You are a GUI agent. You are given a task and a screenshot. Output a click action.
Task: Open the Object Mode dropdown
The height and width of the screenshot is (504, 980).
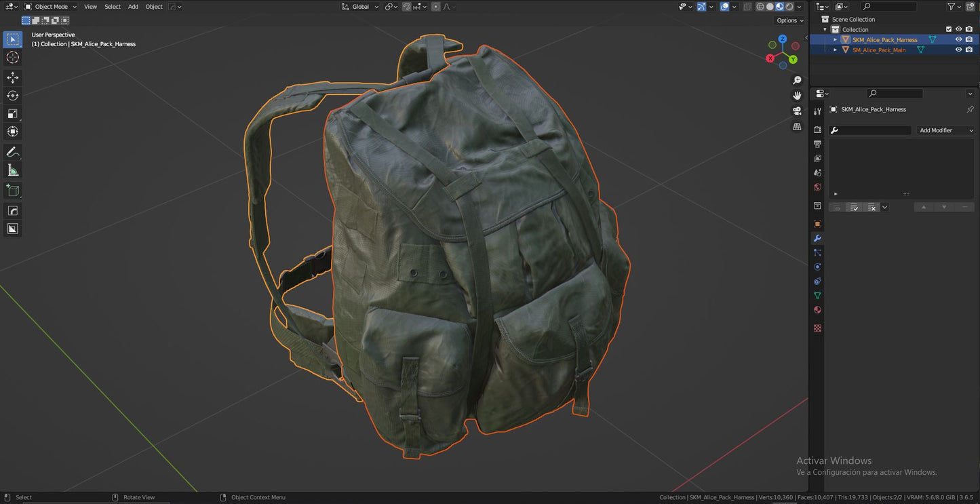point(51,7)
